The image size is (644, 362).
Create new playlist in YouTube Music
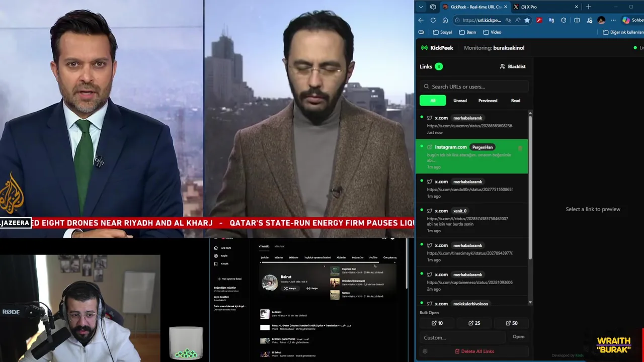(x=229, y=279)
